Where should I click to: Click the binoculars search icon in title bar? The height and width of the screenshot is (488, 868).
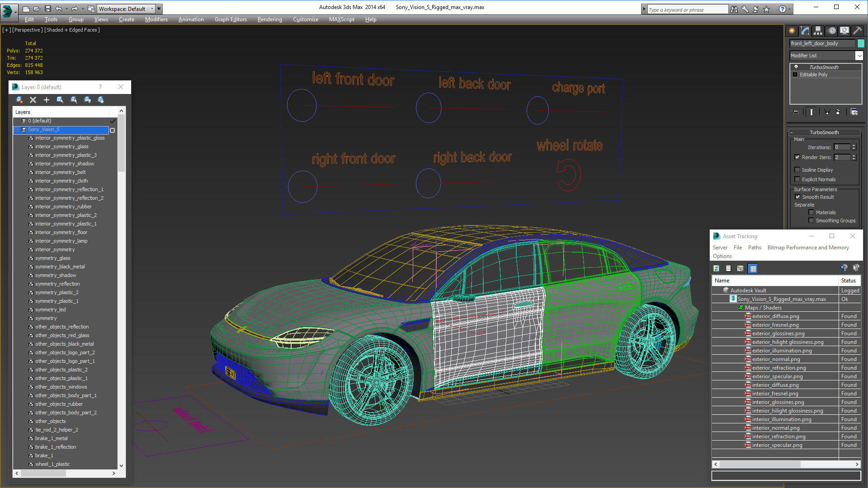pos(734,9)
